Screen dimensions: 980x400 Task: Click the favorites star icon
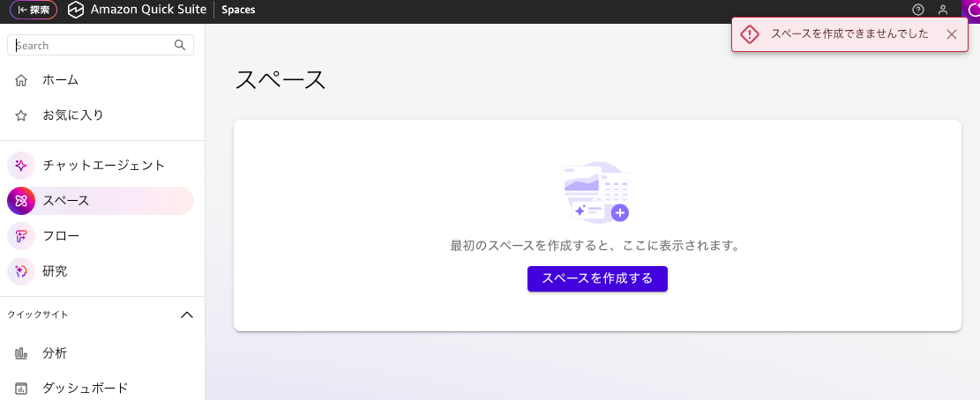(x=21, y=115)
